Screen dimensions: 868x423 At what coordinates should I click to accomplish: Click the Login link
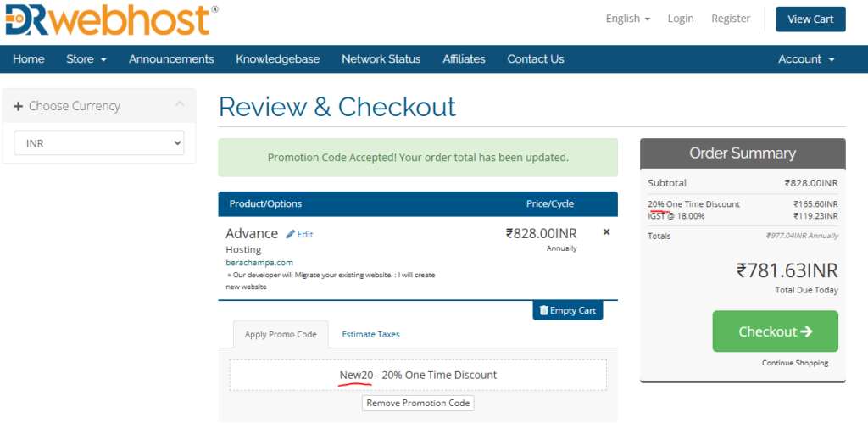(x=681, y=19)
